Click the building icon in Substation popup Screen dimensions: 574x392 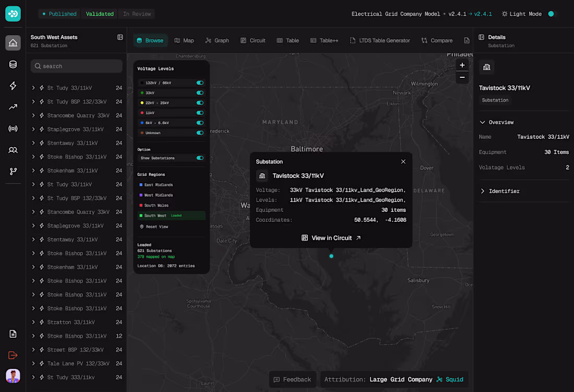[262, 176]
